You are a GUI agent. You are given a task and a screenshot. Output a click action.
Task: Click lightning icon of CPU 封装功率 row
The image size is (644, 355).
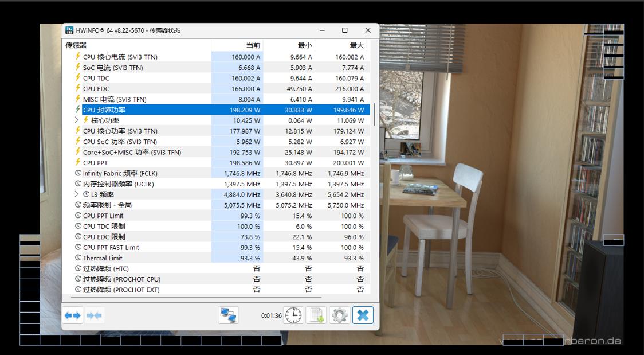tap(77, 110)
